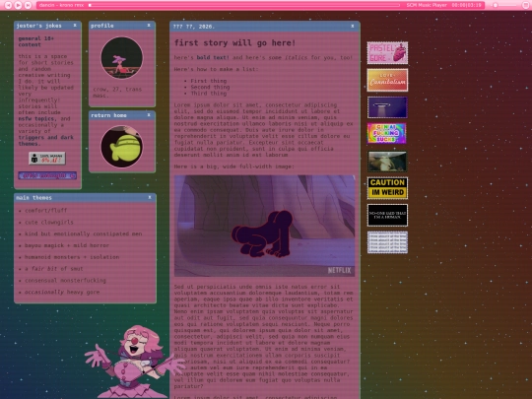This screenshot has height=399, width=532.
Task: Click the 'a fair bit of smut' item
Action: [x=54, y=268]
